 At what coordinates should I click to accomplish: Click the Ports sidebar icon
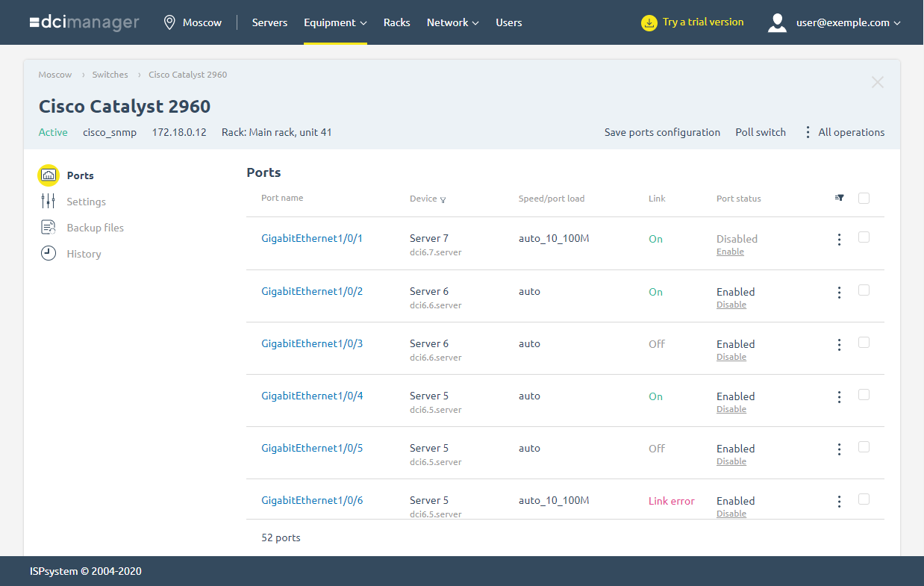click(49, 175)
